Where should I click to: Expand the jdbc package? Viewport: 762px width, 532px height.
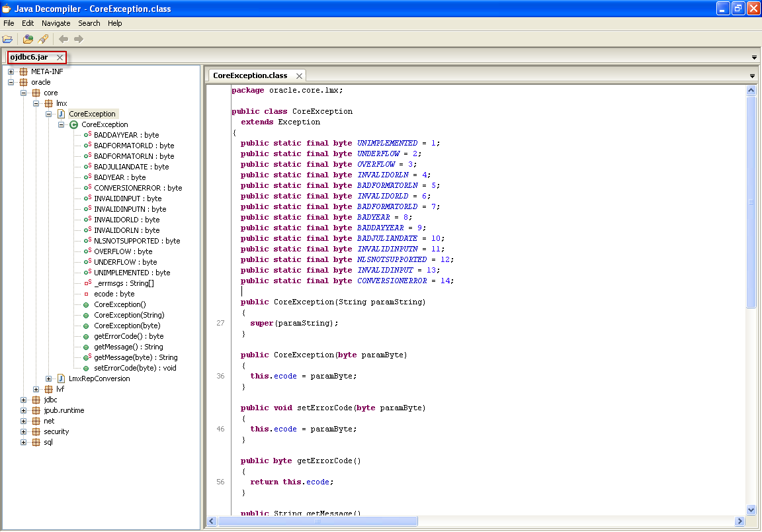(24, 400)
